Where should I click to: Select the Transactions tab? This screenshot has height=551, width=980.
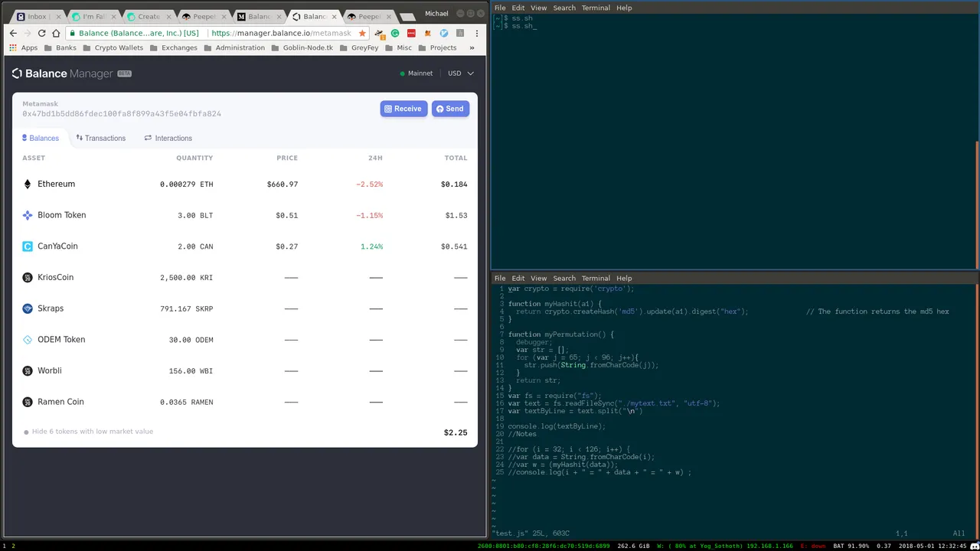point(100,139)
